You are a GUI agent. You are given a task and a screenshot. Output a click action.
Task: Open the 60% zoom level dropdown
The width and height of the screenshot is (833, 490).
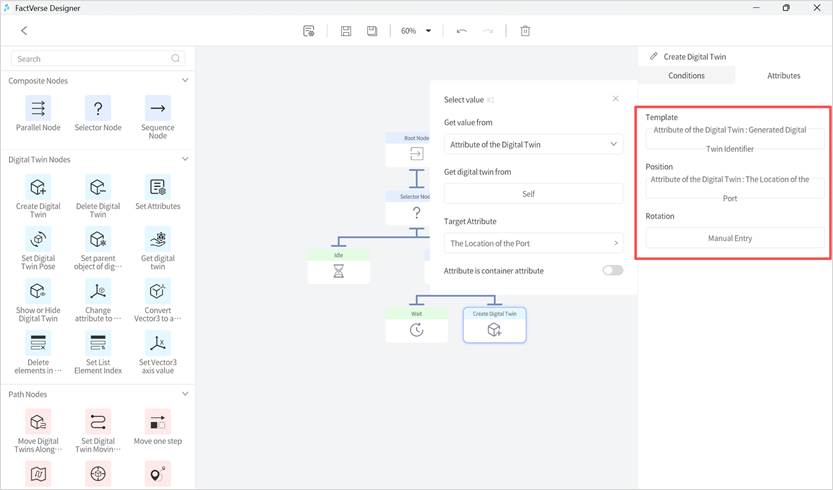pos(416,31)
